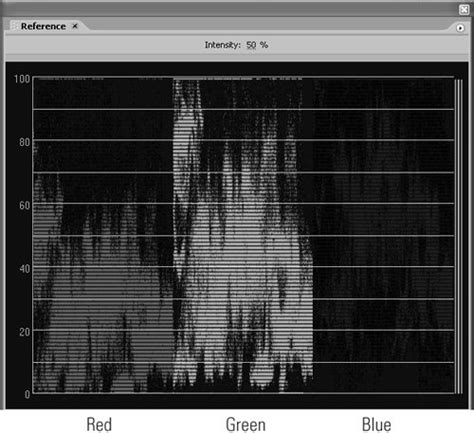Click the green channel waveform
The width and height of the screenshot is (474, 433).
pos(243,236)
